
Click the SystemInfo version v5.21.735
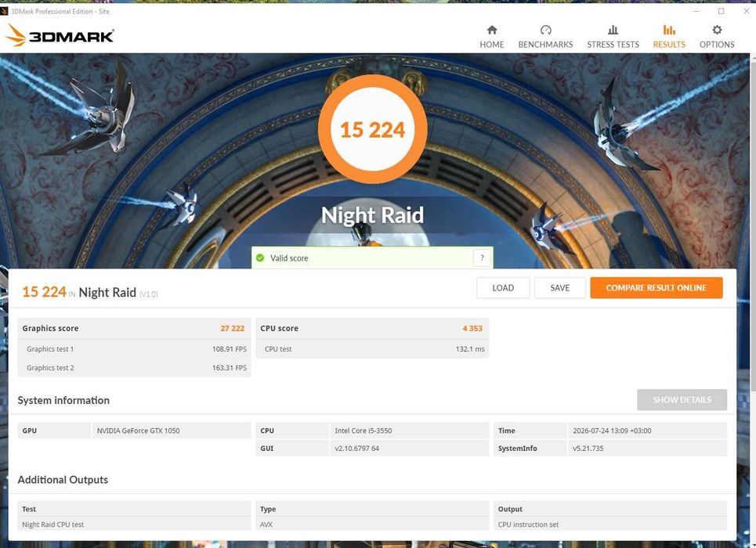588,449
